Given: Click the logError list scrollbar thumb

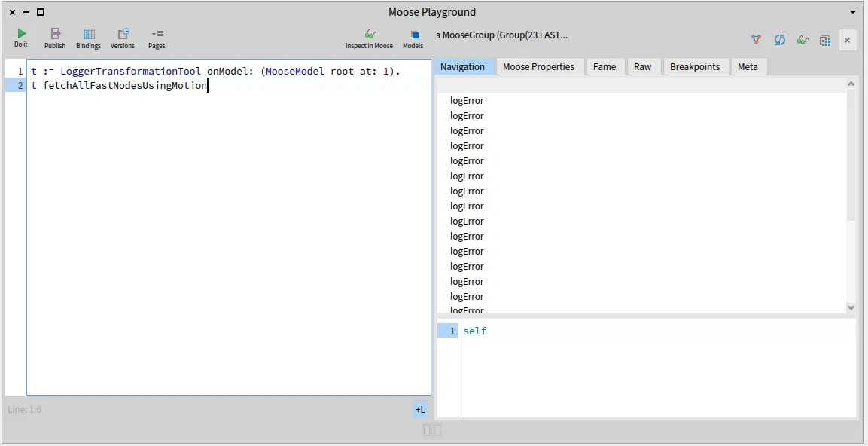Looking at the screenshot, I should click(851, 155).
